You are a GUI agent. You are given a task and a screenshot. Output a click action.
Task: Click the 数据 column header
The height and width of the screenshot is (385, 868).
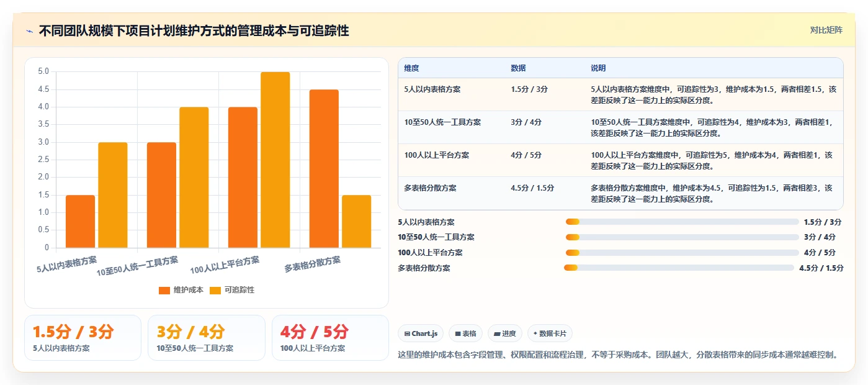pyautogui.click(x=518, y=68)
